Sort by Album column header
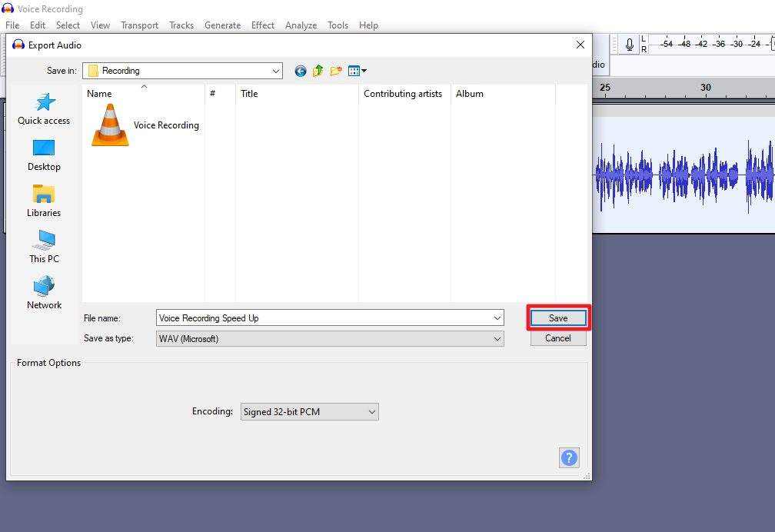 pos(503,94)
